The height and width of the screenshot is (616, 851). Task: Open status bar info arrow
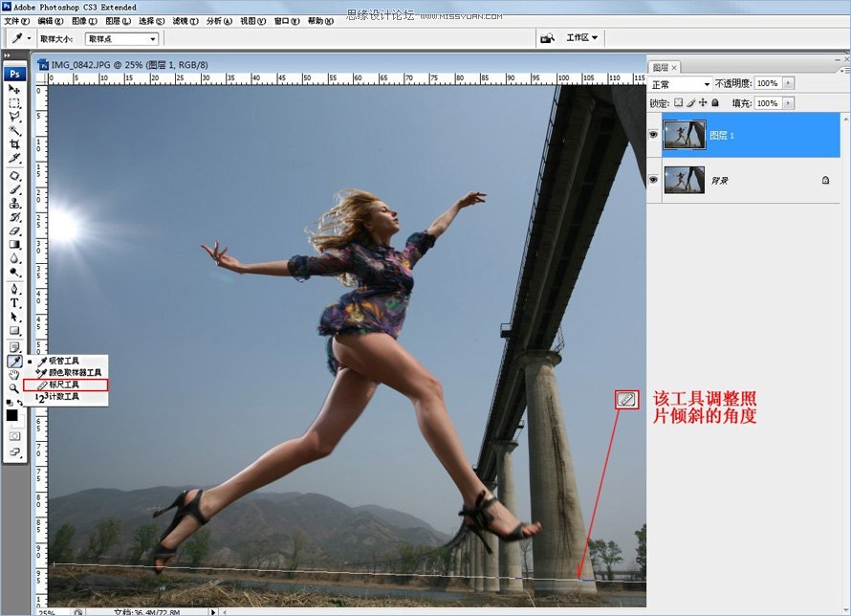212,611
